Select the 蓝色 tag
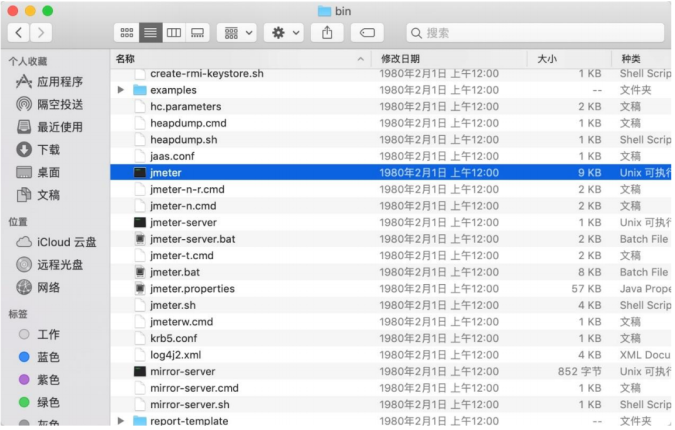Screen dimensions: 675x430 (x=39, y=357)
